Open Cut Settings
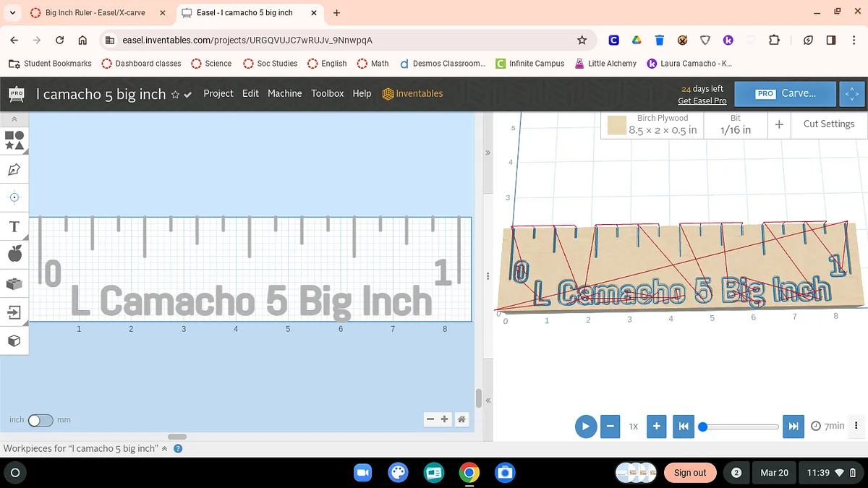The height and width of the screenshot is (488, 868). (x=828, y=124)
